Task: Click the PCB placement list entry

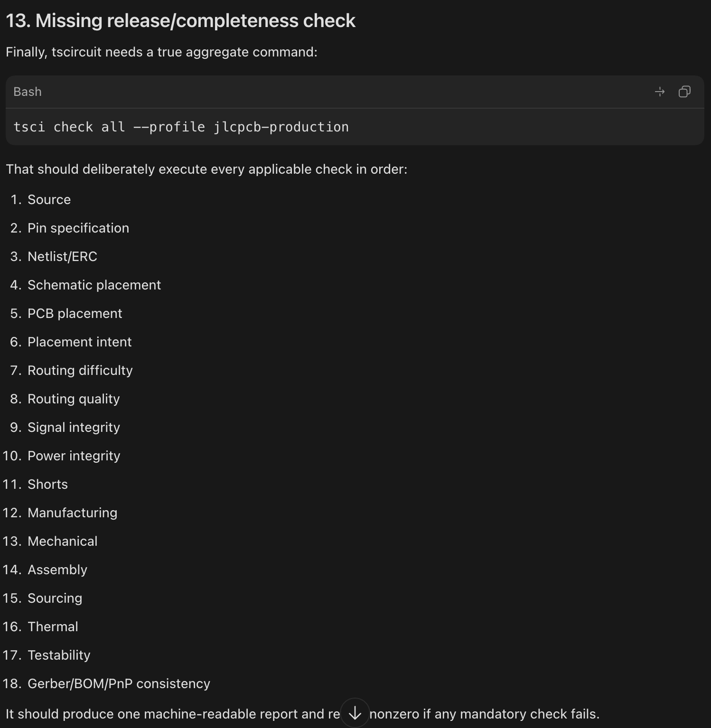Action: click(x=75, y=313)
